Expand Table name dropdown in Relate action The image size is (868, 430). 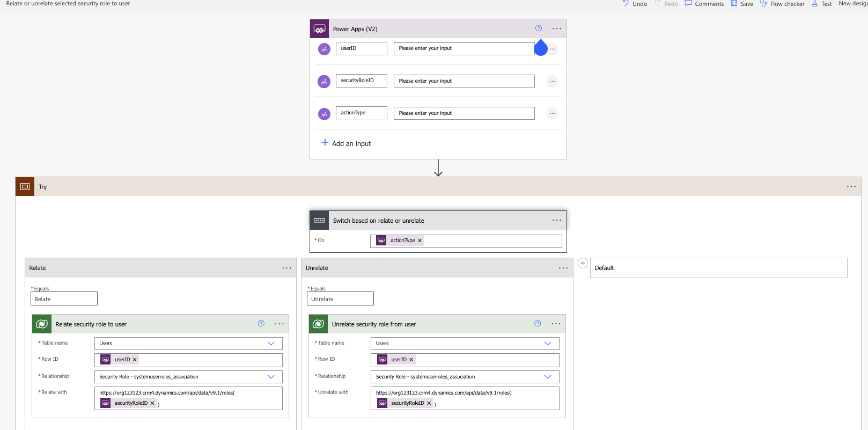point(271,344)
